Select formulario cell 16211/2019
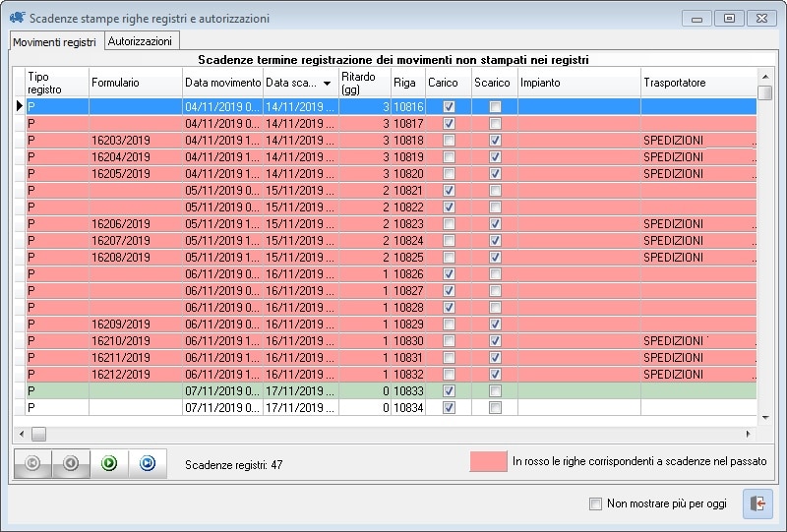 (136, 357)
